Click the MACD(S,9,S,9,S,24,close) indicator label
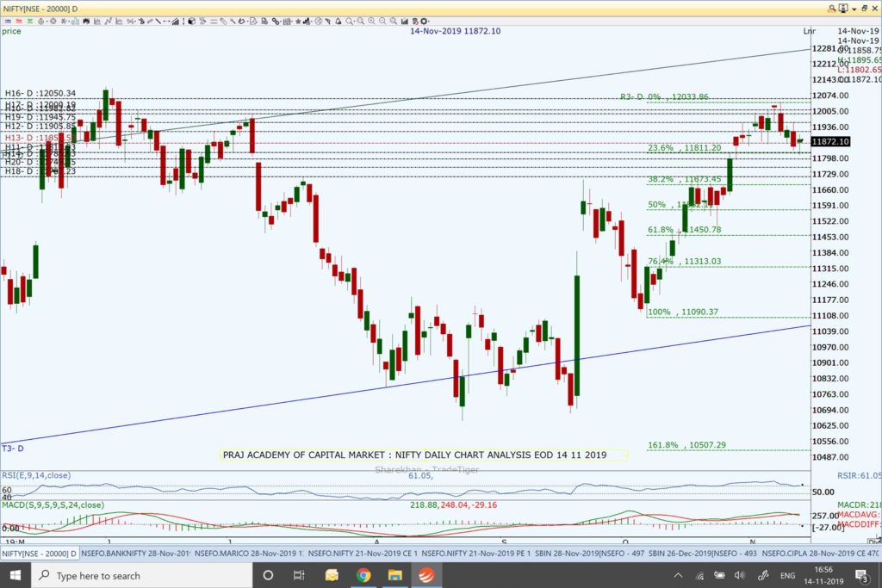Screen dimensions: 882x588 coord(53,504)
